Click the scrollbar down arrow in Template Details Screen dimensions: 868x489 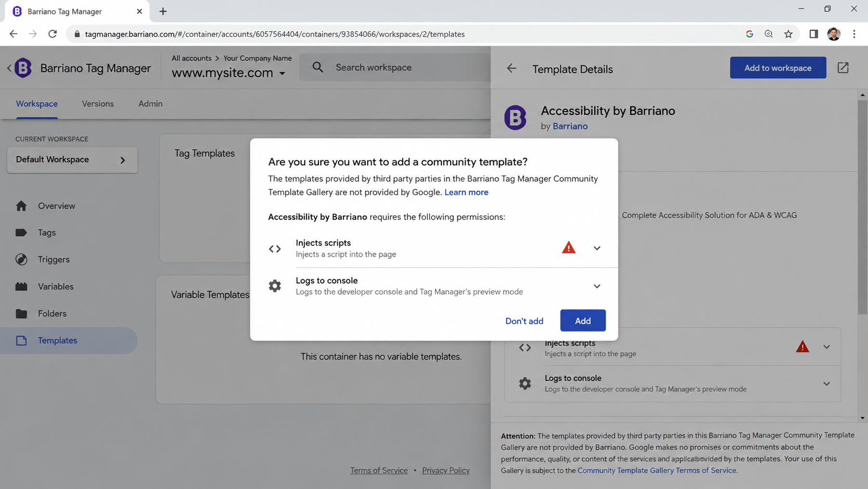coord(862,418)
